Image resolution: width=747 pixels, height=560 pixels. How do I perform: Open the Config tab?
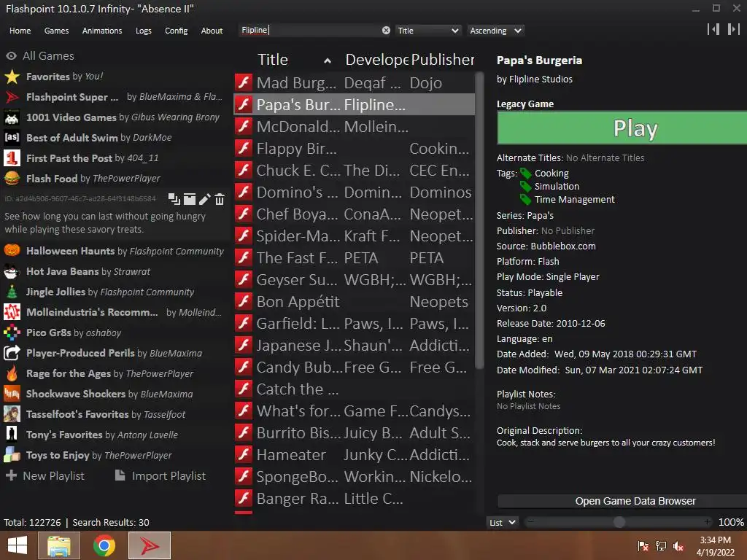[x=177, y=31]
